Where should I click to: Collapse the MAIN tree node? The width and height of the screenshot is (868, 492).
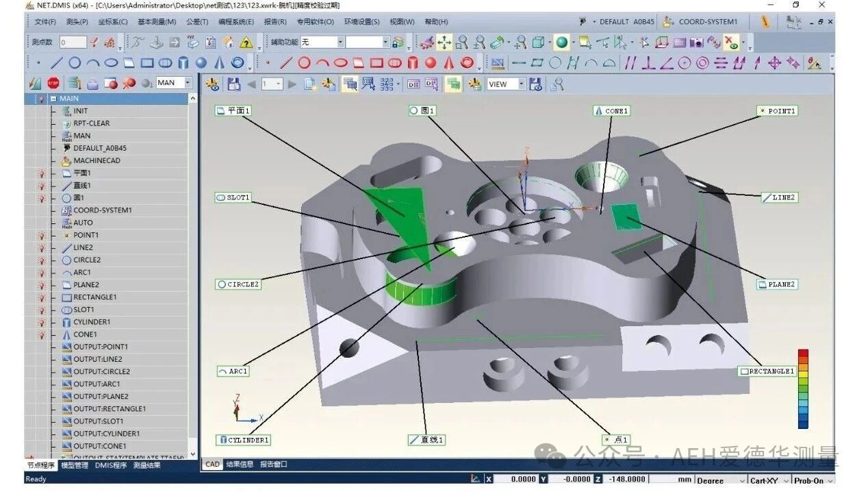pos(53,99)
